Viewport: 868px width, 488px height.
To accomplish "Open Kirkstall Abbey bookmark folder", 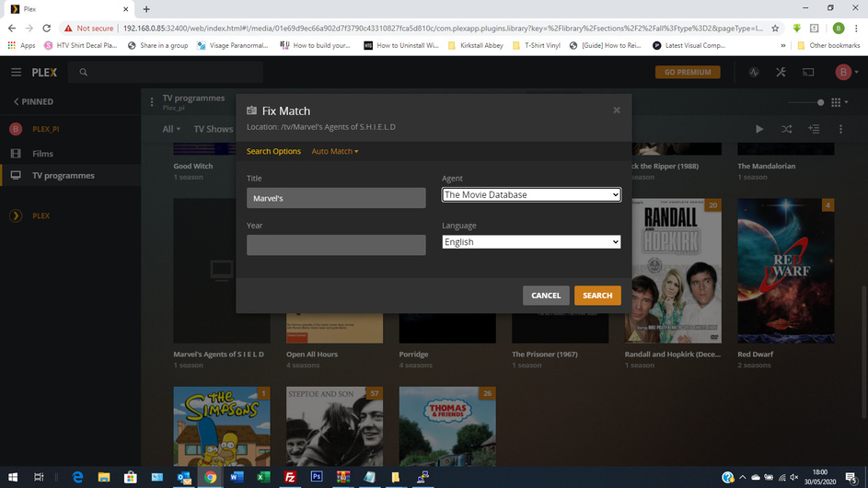I will (476, 45).
